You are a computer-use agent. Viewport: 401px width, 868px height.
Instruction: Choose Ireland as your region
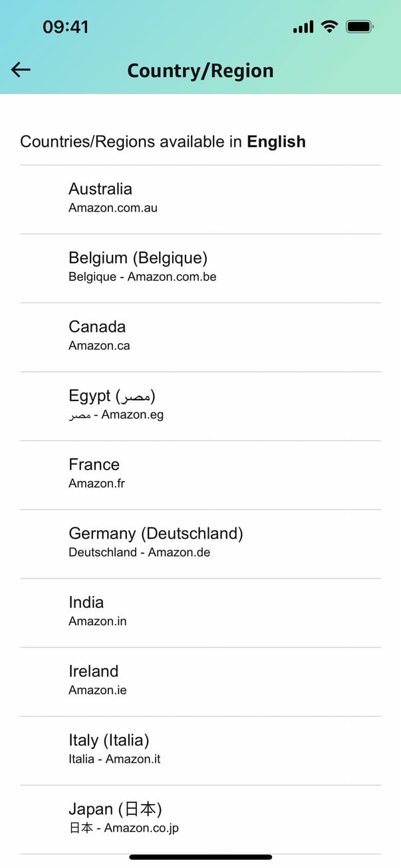pyautogui.click(x=94, y=671)
